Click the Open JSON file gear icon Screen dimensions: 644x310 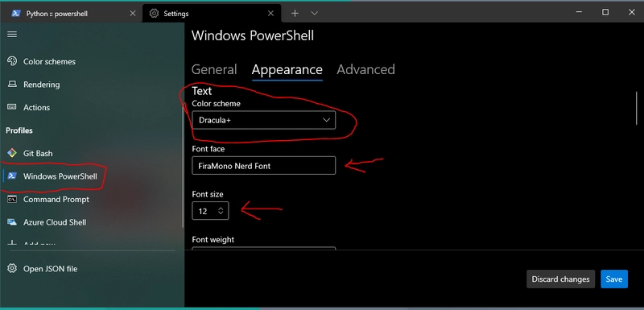(x=12, y=268)
